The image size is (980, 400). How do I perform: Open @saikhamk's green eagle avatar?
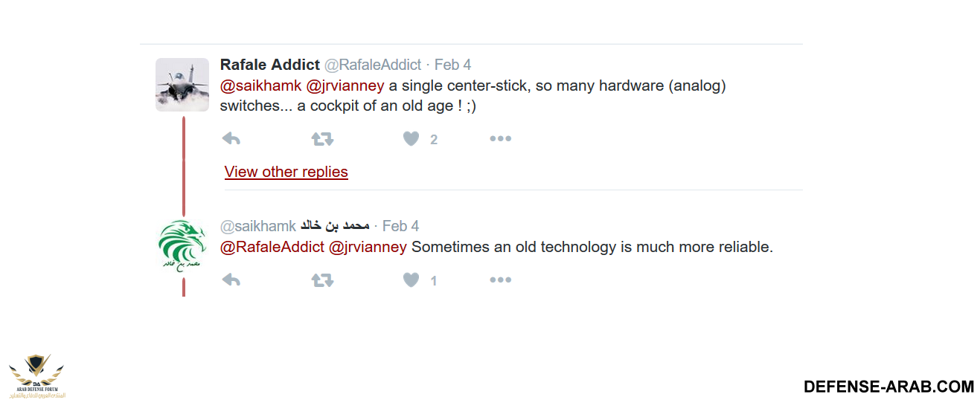[x=182, y=246]
